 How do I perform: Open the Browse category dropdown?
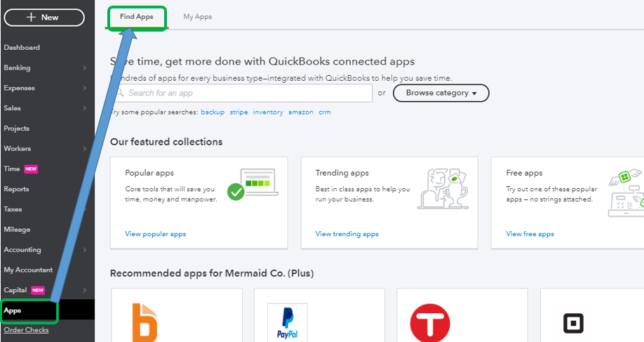tap(441, 93)
